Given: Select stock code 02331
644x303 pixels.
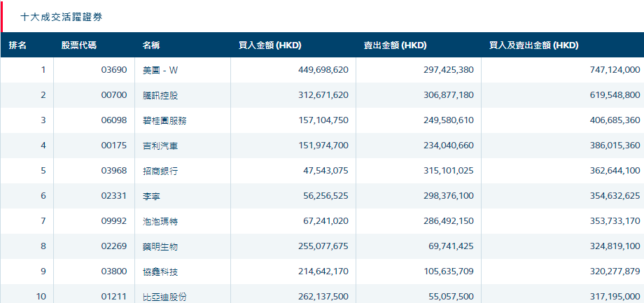Looking at the screenshot, I should coord(114,196).
